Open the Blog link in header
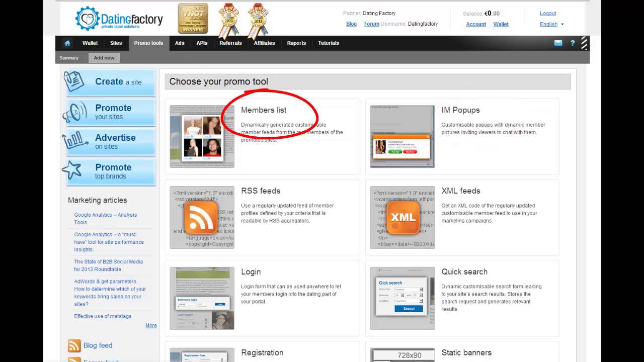644x362 pixels. click(x=352, y=24)
